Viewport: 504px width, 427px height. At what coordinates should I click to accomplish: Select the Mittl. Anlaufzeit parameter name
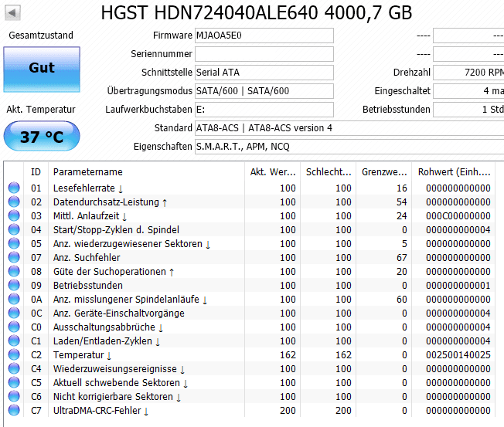pos(86,216)
